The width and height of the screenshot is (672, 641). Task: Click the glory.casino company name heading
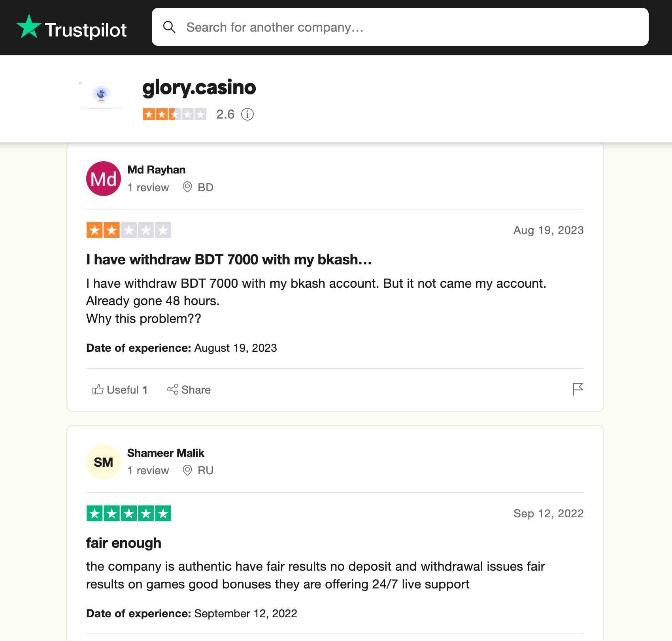(199, 87)
